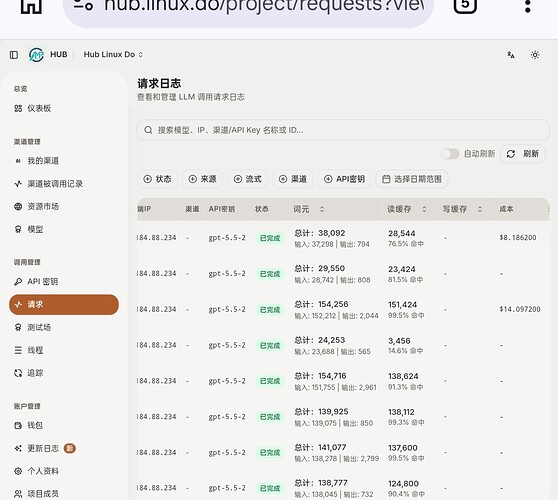Click cost value $8.186200
Image resolution: width=558 pixels, height=500 pixels.
pyautogui.click(x=518, y=238)
